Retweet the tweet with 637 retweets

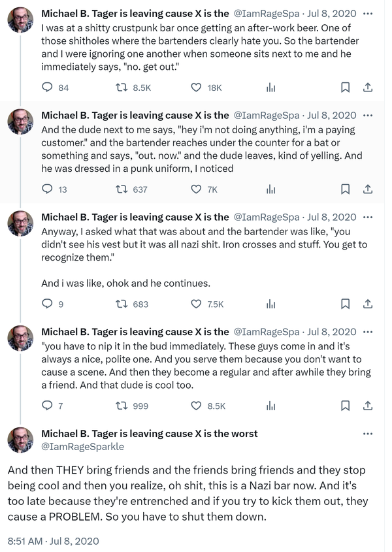[x=121, y=189]
